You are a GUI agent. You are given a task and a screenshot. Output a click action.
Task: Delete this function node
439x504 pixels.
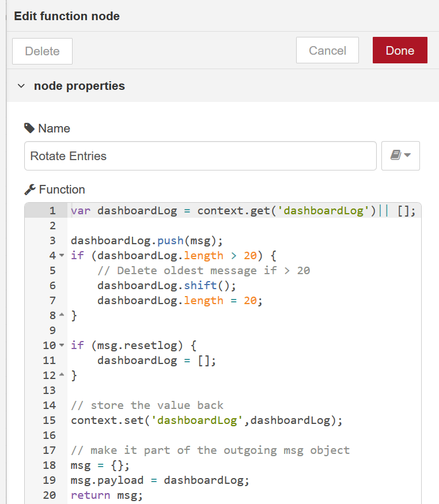[x=42, y=51]
